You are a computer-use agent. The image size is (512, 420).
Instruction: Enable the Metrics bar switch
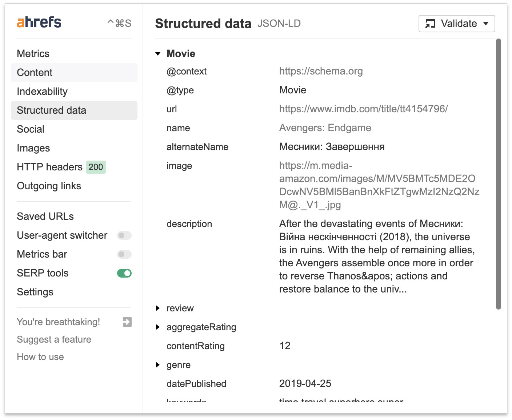coord(124,254)
